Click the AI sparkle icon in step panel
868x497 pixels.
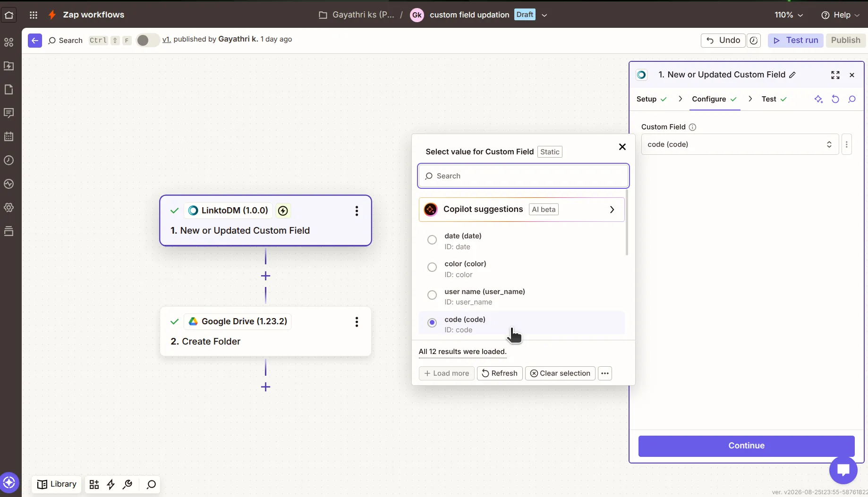click(x=818, y=99)
